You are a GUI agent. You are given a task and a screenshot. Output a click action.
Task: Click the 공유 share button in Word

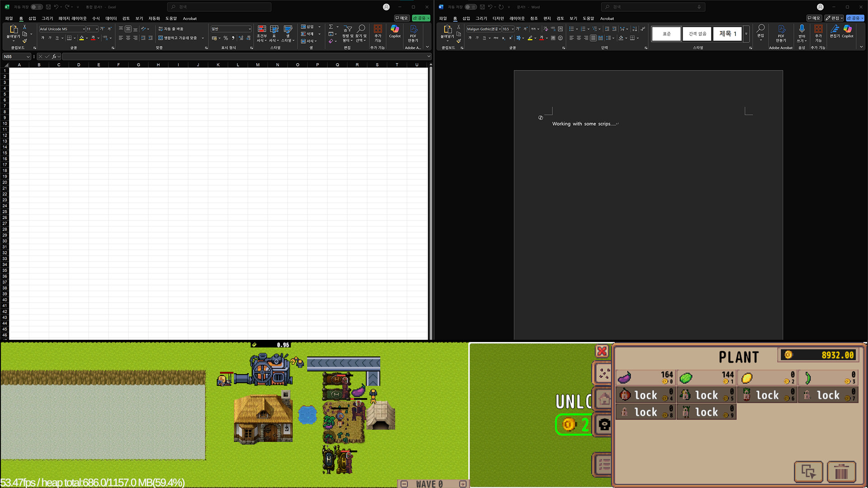(x=854, y=18)
